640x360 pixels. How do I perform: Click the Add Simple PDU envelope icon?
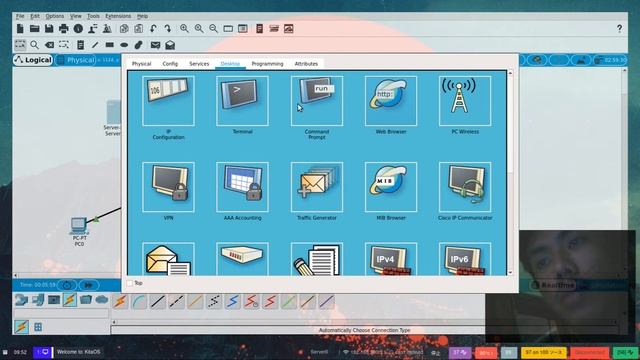click(155, 45)
